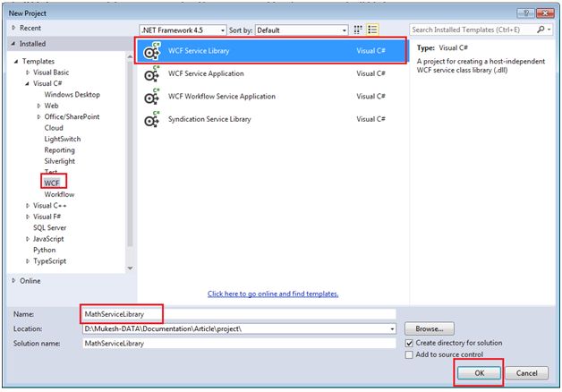Click the Name input field
Image resolution: width=562 pixels, height=392 pixels.
[239, 314]
